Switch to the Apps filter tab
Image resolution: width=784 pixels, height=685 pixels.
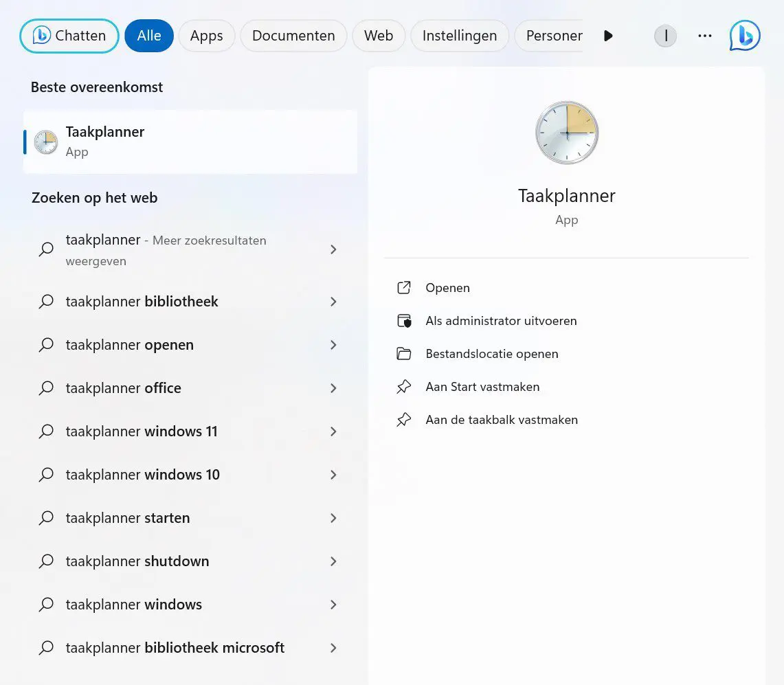tap(207, 36)
